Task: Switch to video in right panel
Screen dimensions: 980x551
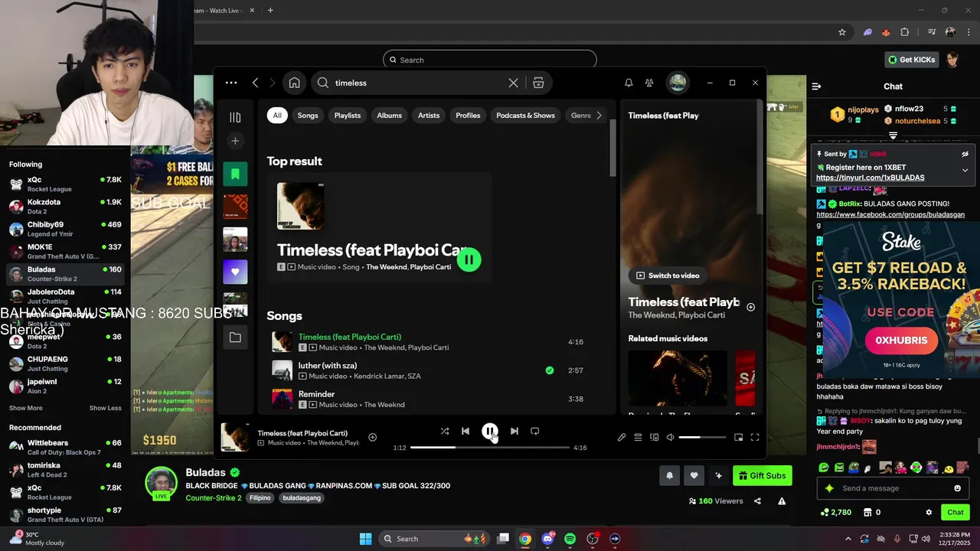Action: (667, 275)
